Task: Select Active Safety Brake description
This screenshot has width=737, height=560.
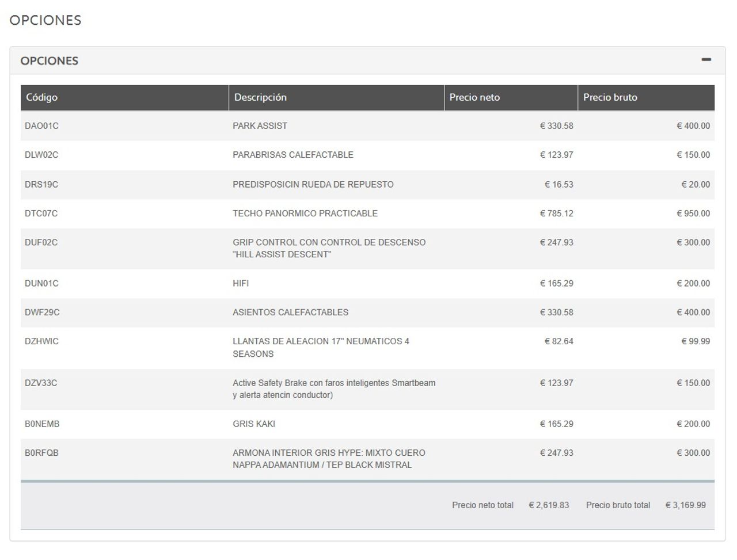Action: pyautogui.click(x=334, y=389)
